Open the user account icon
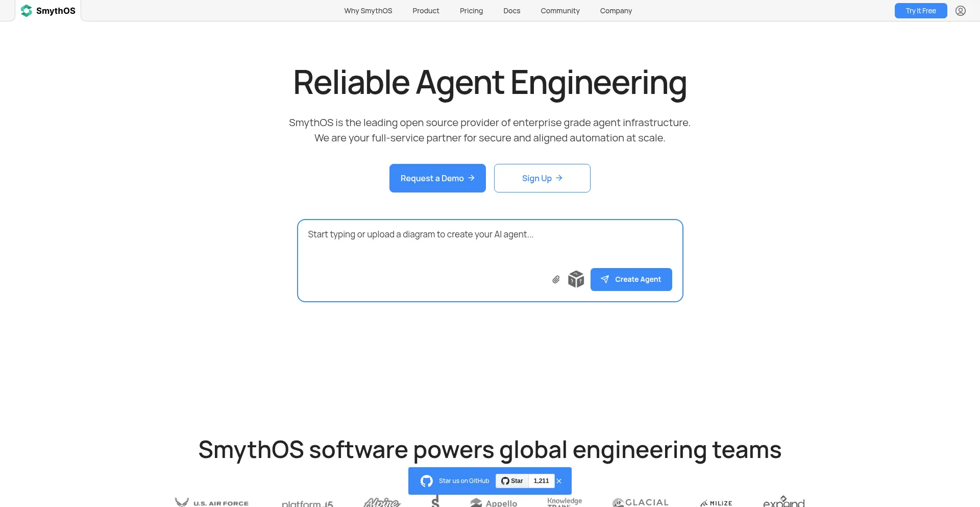 point(960,10)
